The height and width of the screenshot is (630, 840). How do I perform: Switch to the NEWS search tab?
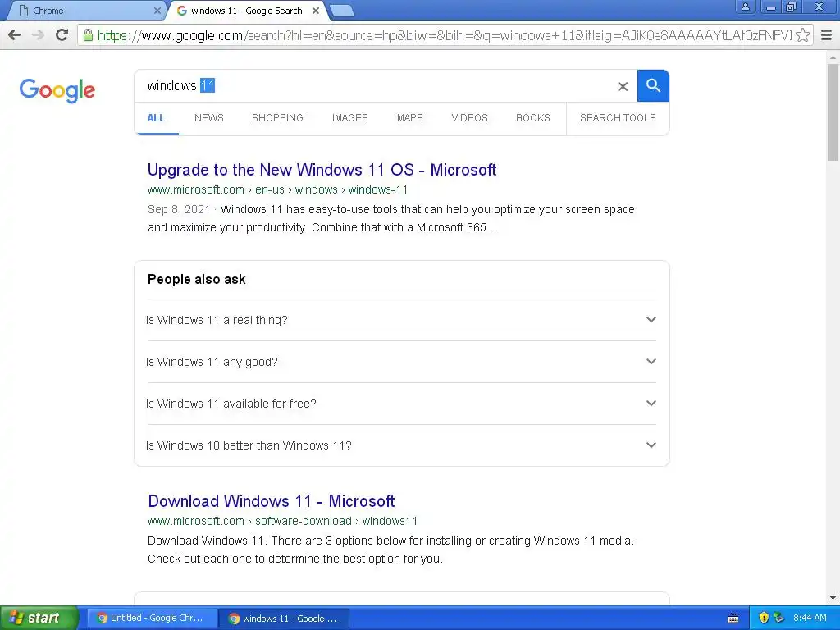209,118
